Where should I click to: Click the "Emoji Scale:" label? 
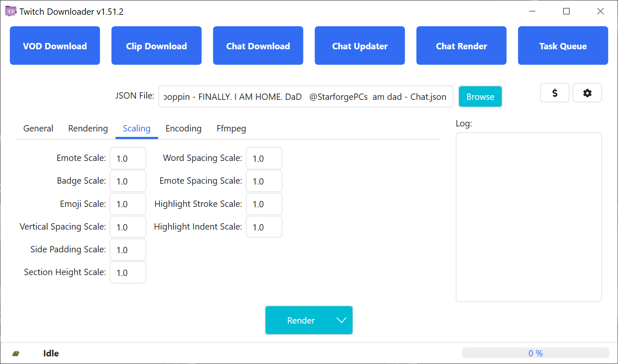pos(83,204)
